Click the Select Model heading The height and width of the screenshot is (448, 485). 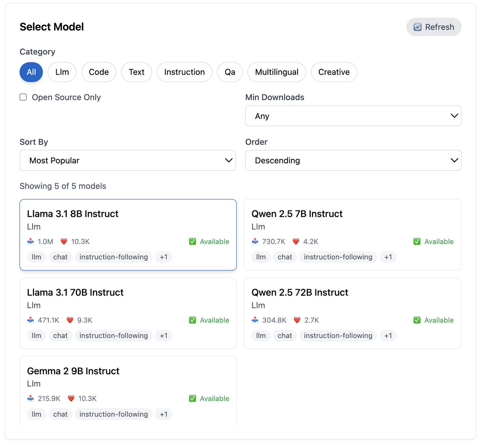52,27
